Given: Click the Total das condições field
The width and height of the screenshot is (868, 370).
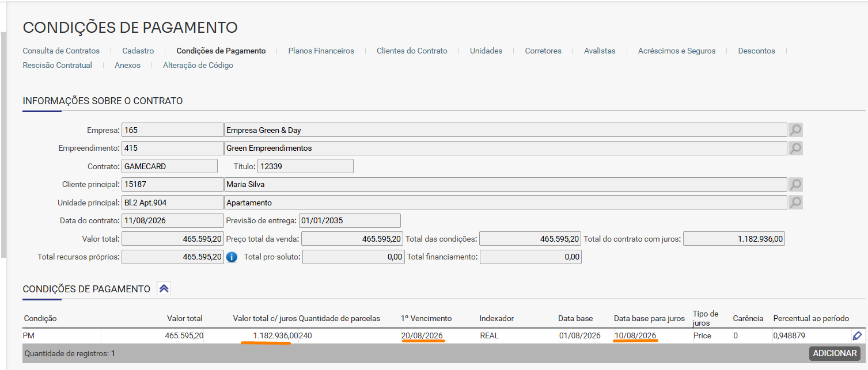Looking at the screenshot, I should tap(530, 239).
